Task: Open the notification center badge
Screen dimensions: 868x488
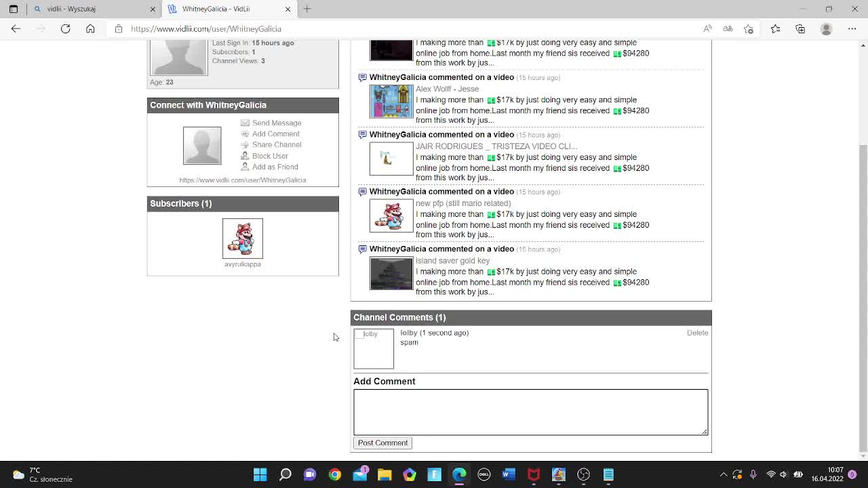Action: (852, 474)
